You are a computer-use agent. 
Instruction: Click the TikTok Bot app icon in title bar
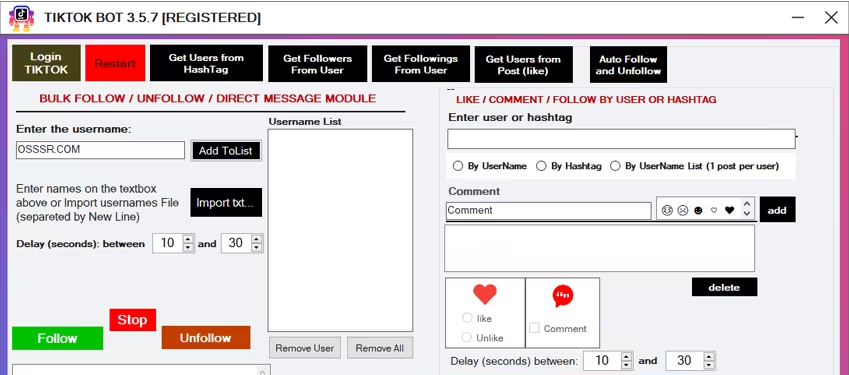click(x=22, y=18)
